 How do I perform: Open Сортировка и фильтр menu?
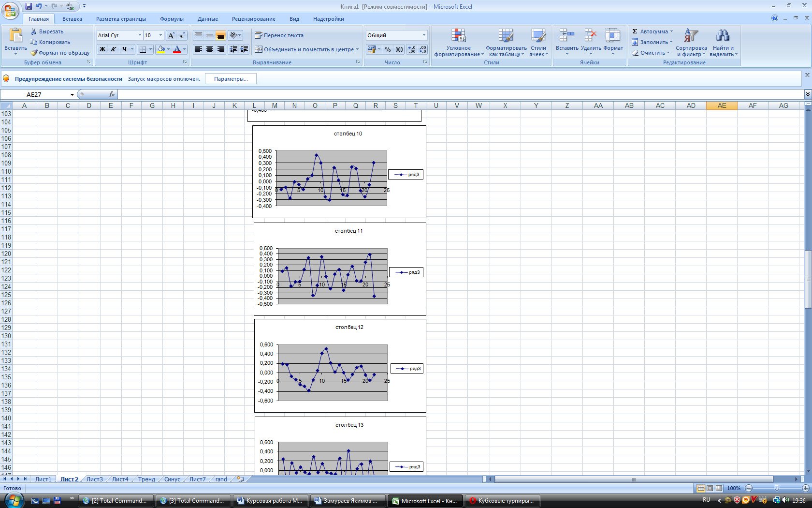tap(691, 43)
